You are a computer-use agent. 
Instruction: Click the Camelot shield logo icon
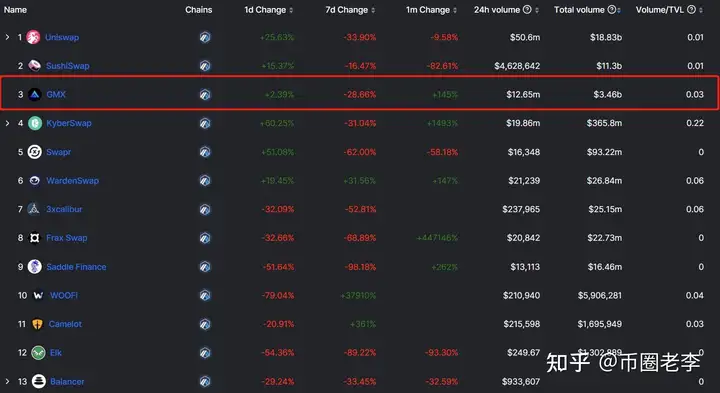pos(38,324)
